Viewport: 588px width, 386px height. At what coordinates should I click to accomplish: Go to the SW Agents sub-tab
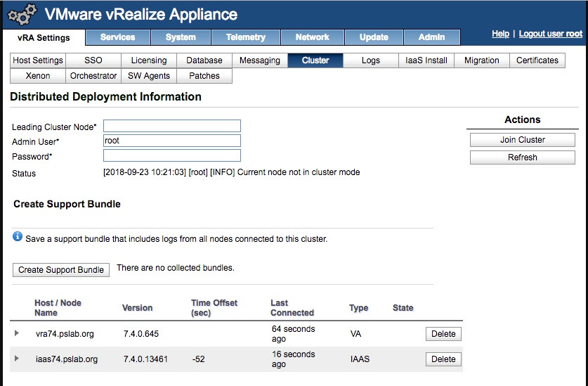coord(149,76)
